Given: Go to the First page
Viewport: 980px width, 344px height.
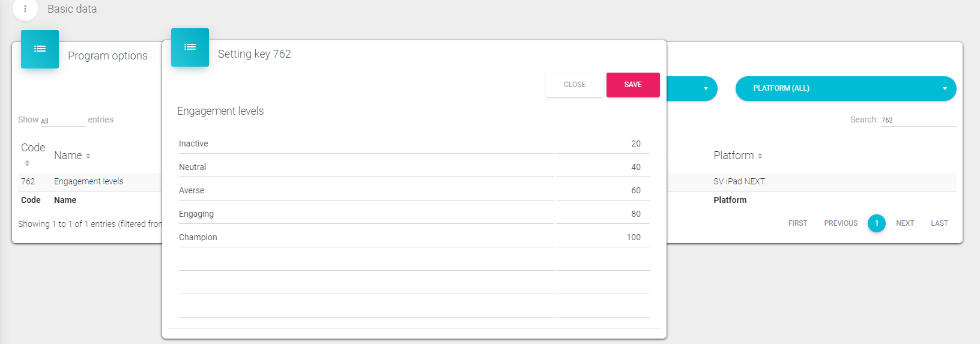Looking at the screenshot, I should (797, 223).
